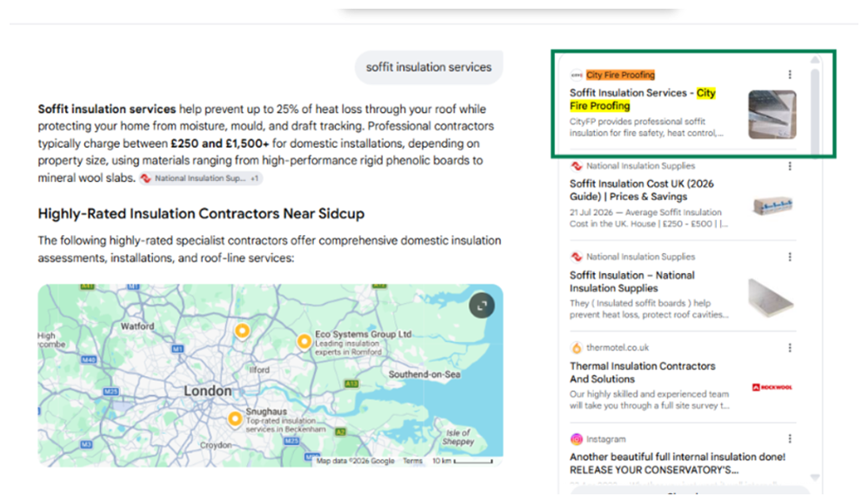Screen dimensions: 868x503
Task: Click the London label on the map
Action: [x=208, y=391]
